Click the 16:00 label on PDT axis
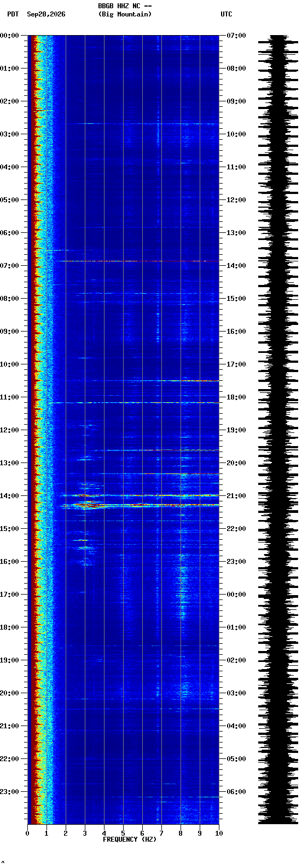Viewport: 302px width, 868px height. pos(9,562)
